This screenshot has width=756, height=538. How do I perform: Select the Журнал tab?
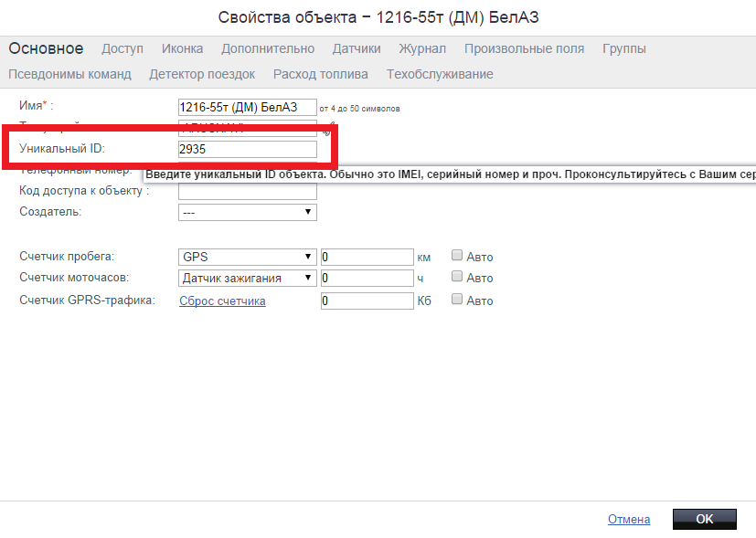[422, 48]
